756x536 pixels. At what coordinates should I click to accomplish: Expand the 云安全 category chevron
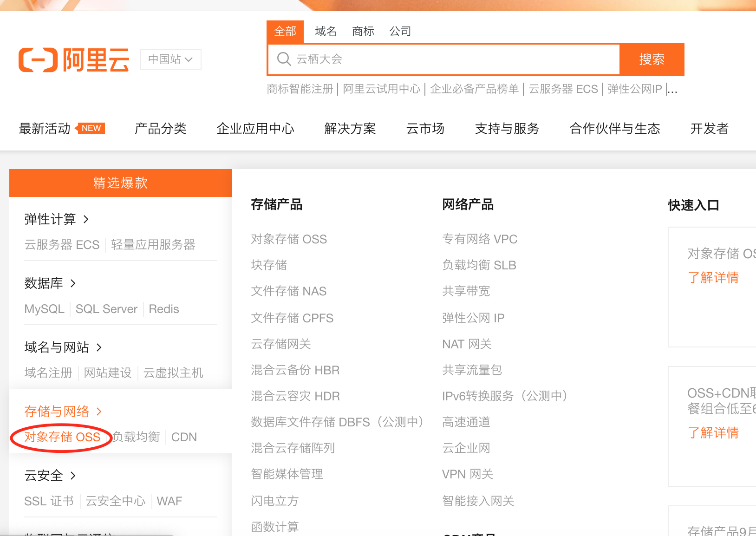coord(73,475)
